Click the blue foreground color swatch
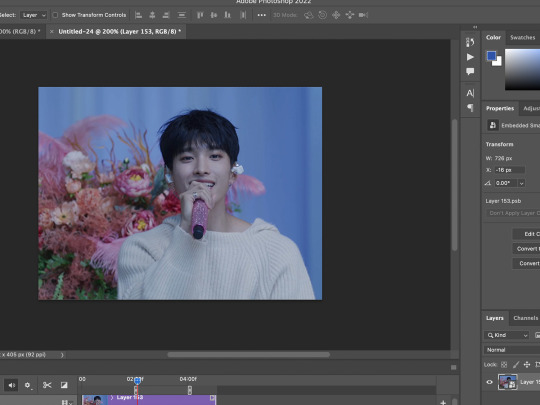 click(491, 55)
